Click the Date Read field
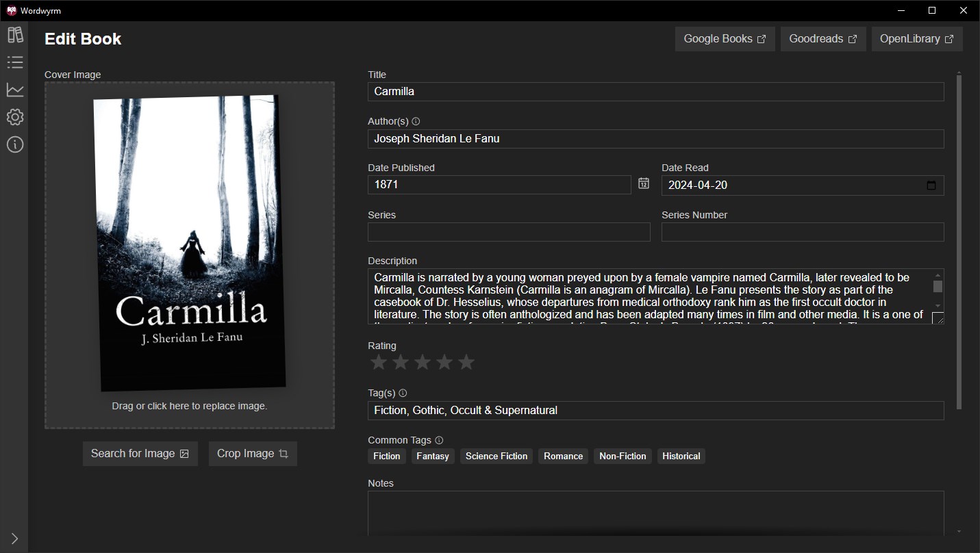Screen dimensions: 980x553 tap(803, 185)
